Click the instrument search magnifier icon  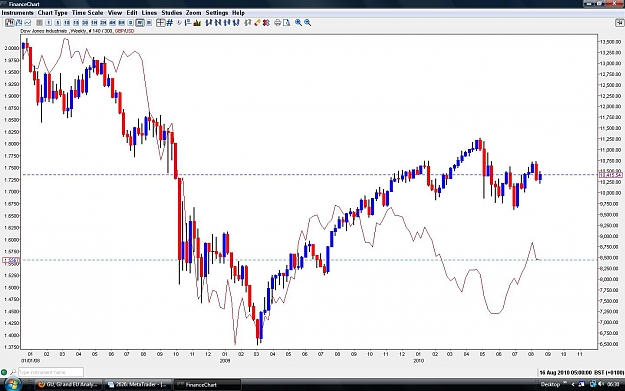coord(13,372)
